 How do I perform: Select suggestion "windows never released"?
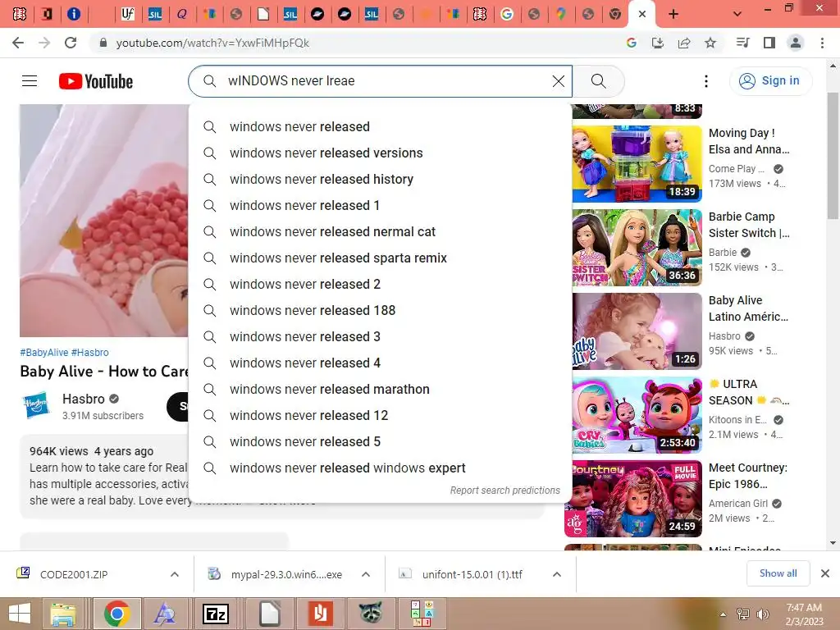pos(381,126)
